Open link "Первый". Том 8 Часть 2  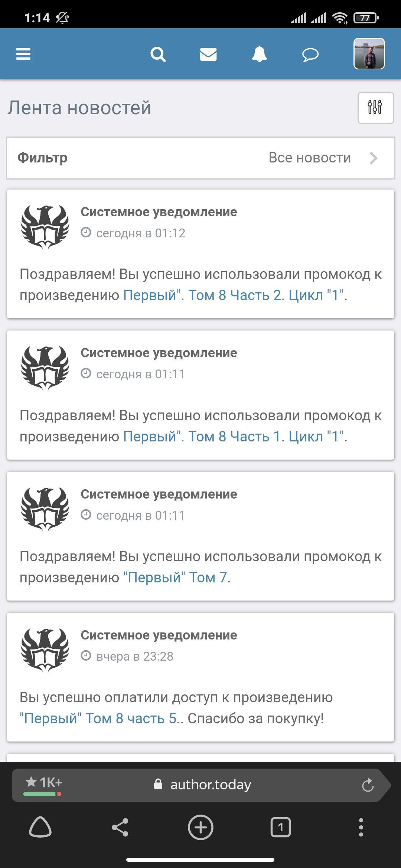tap(235, 295)
